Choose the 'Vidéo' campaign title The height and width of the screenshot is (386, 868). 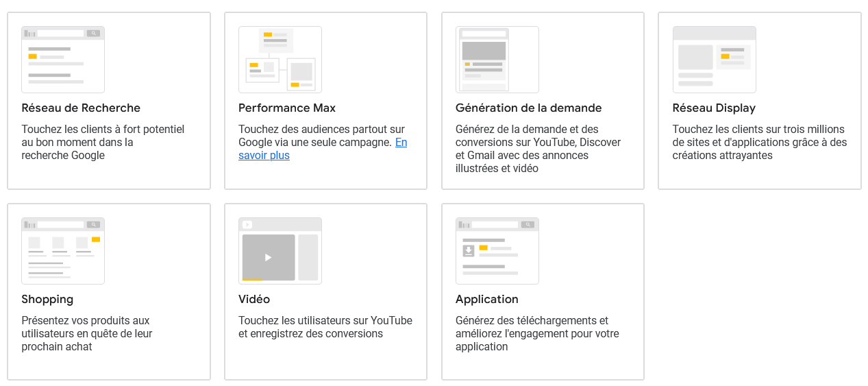point(254,299)
